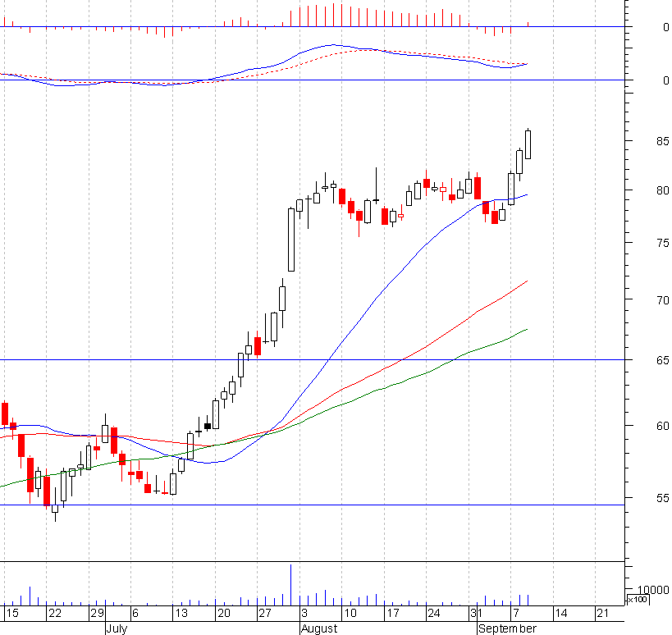Click the tallest blue volume bar

(x=291, y=585)
